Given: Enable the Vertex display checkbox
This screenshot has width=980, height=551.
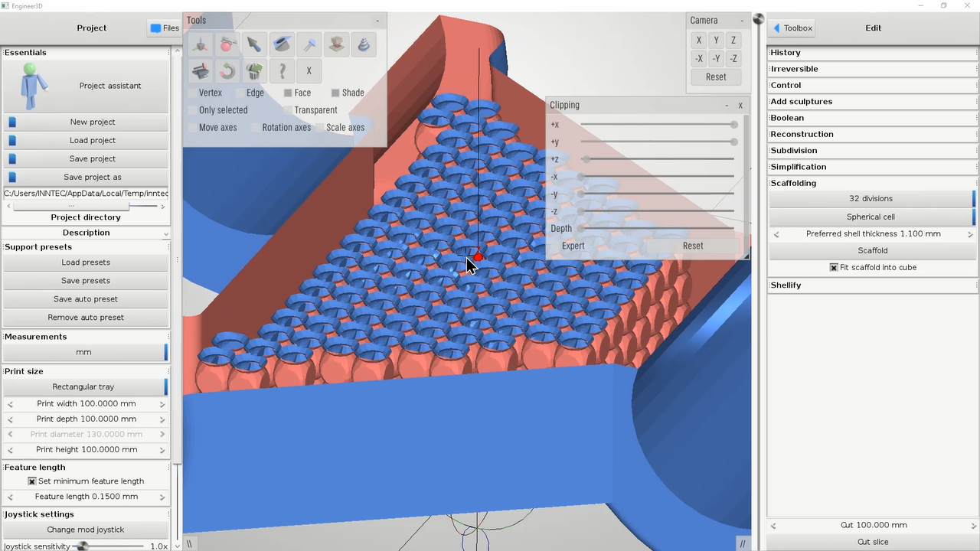Looking at the screenshot, I should 192,93.
